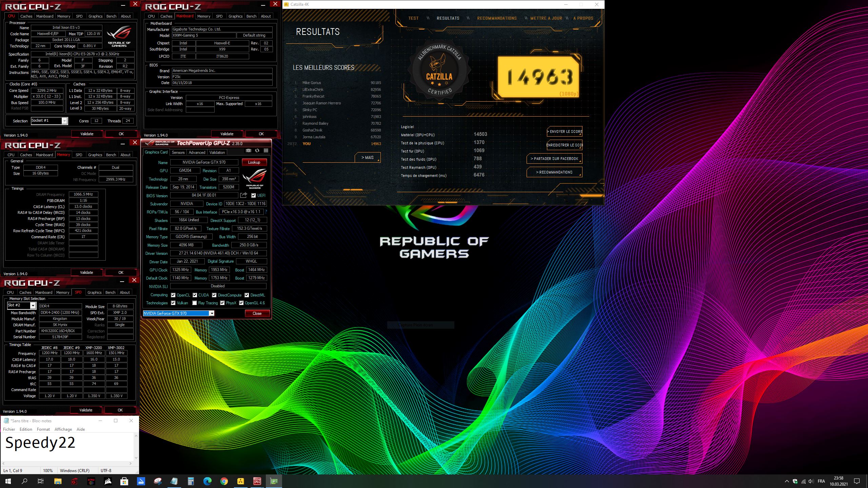
Task: Click the FRA input language indicator
Action: [821, 481]
